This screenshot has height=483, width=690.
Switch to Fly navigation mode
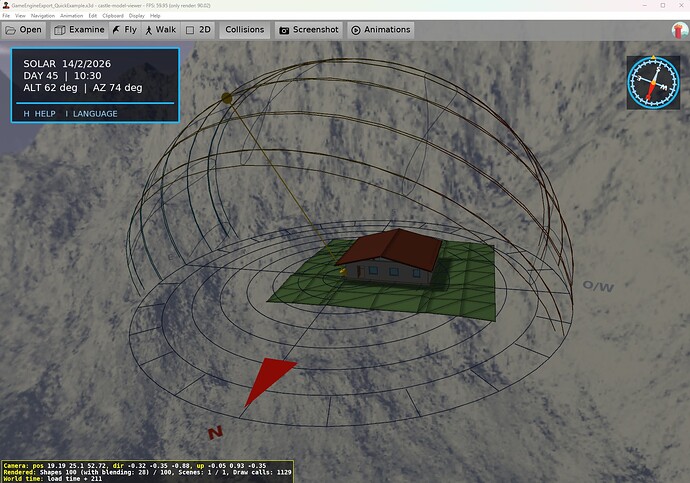[125, 30]
